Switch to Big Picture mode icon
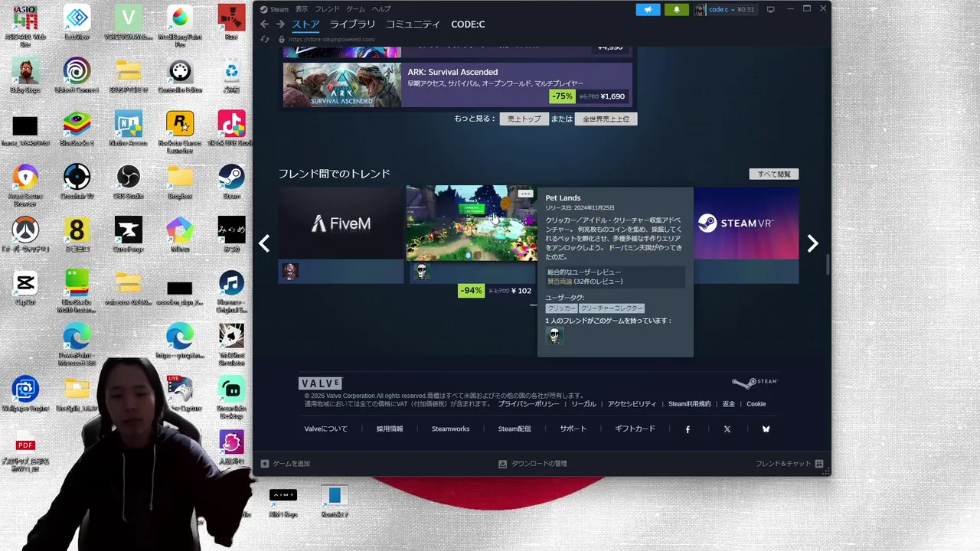980x551 pixels. pos(771,9)
